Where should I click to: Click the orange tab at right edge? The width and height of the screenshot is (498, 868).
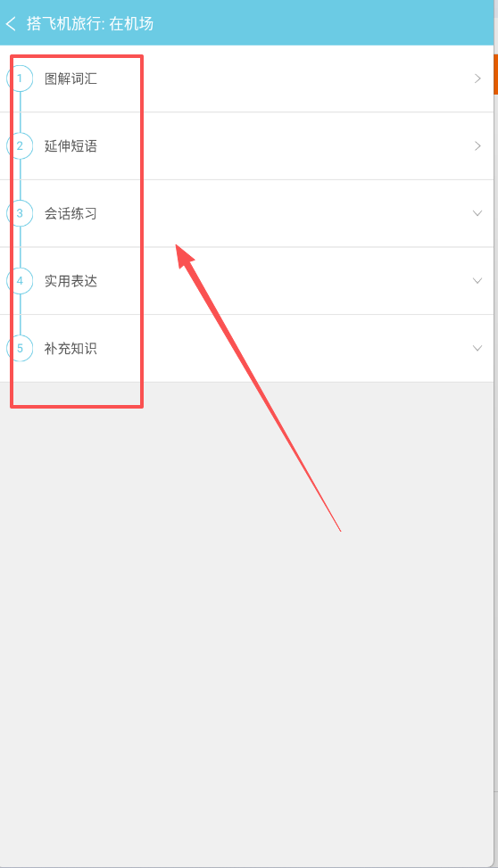click(496, 74)
